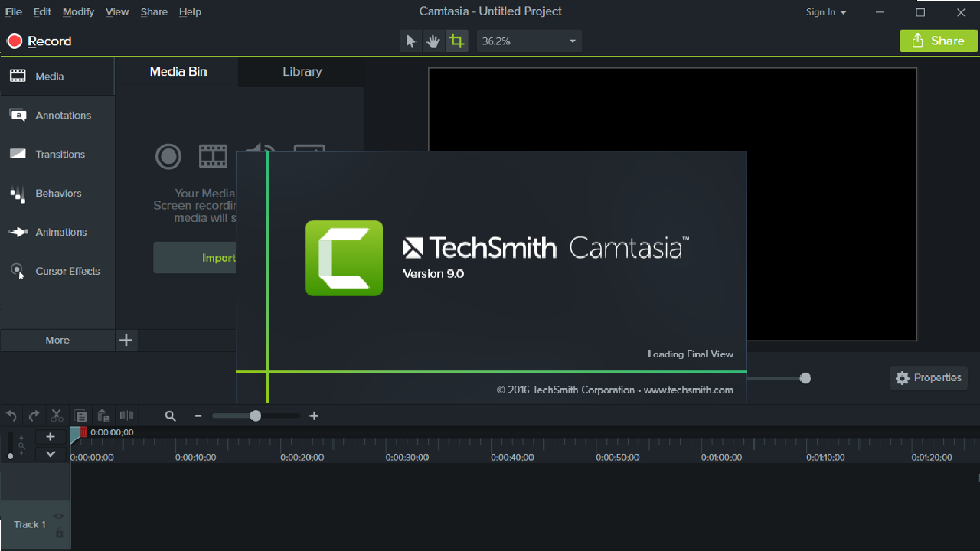
Task: Click the green Camtasia logo on splash
Action: 344,258
